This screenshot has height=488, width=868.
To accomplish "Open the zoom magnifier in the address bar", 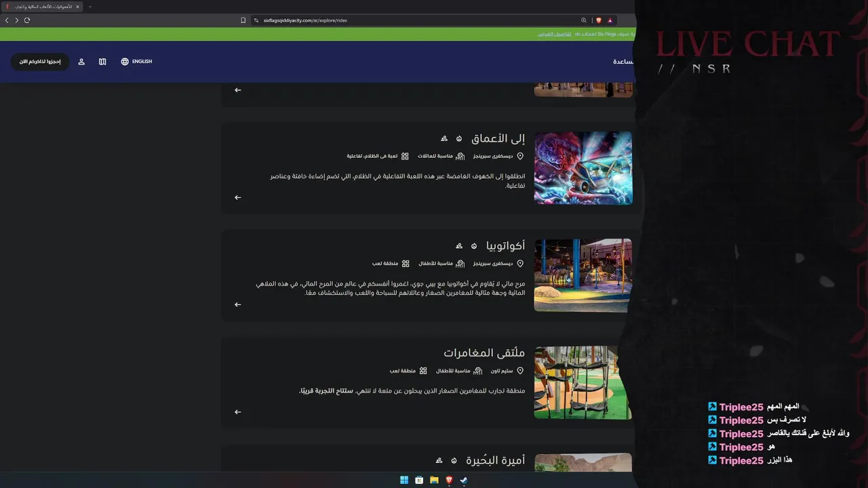I will point(584,20).
